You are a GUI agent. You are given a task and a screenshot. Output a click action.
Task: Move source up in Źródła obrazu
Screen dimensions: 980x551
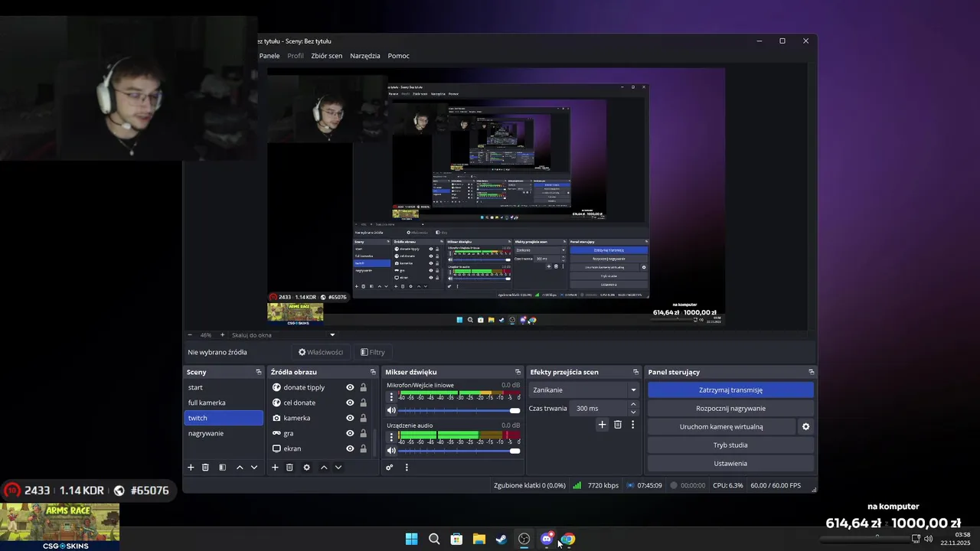pyautogui.click(x=324, y=468)
